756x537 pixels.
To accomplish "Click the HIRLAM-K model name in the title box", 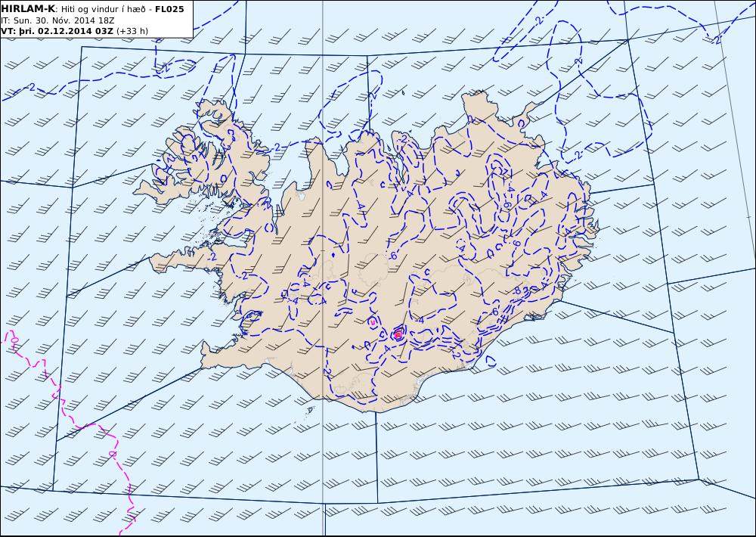I will point(29,9).
